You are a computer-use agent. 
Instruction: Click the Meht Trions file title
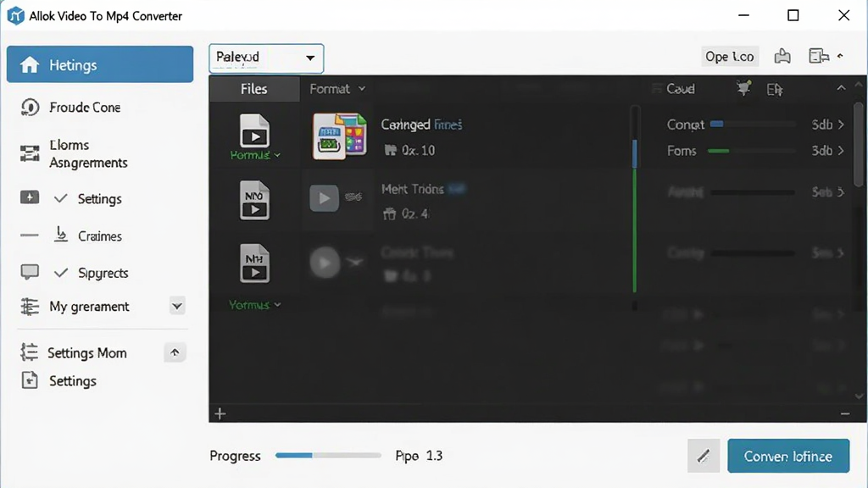coord(413,189)
